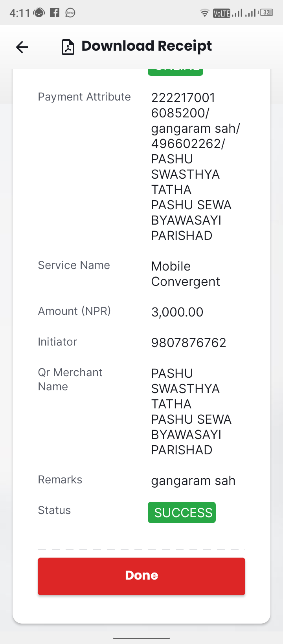This screenshot has width=283, height=644.
Task: Tap the Mobile Convergent service value
Action: tap(186, 274)
